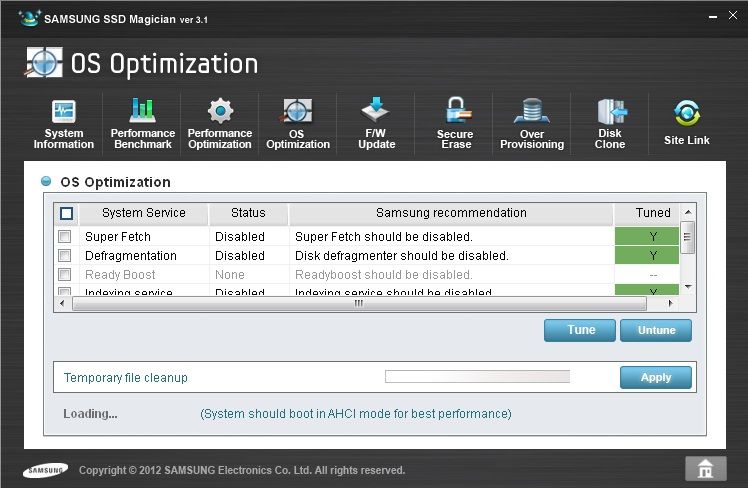Viewport: 748px width, 488px height.
Task: Click 'Readyboost should be disabled.' text
Action: (384, 275)
